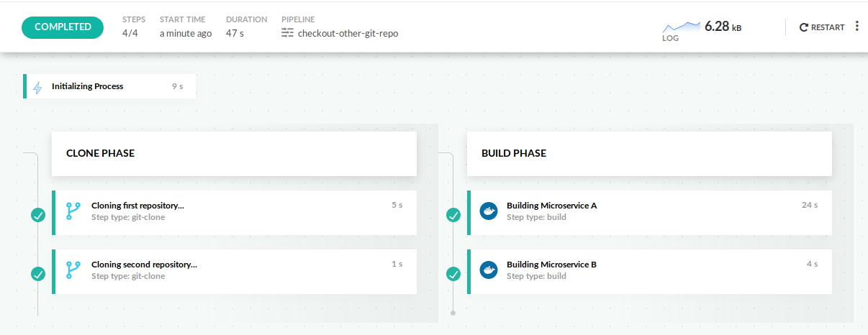The height and width of the screenshot is (335, 868).
Task: Click the restart circular arrow icon
Action: (804, 27)
